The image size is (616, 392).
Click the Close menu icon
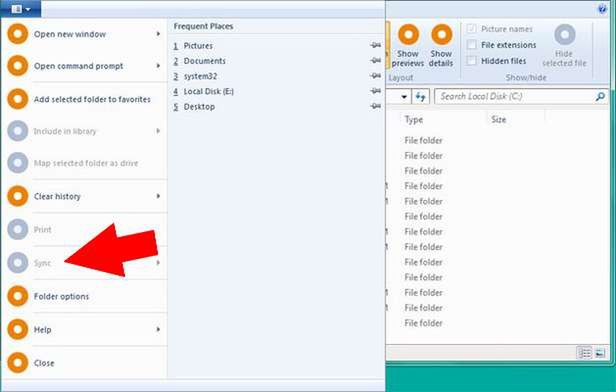click(x=18, y=363)
